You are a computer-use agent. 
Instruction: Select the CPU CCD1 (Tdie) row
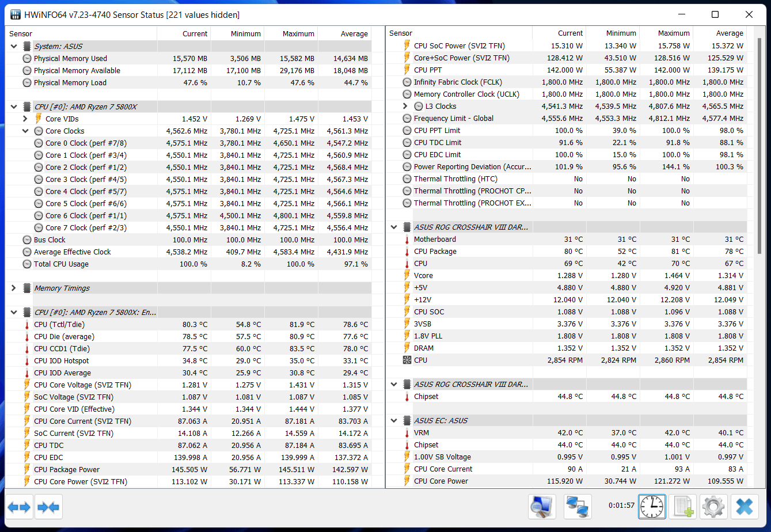tap(189, 349)
